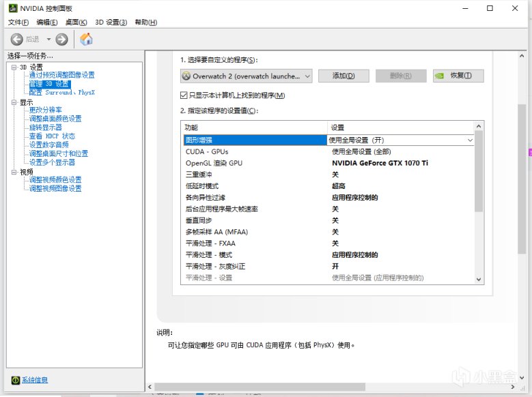Select the 平滑处理 - 设置 row
The height and width of the screenshot is (397, 532).
[x=328, y=278]
